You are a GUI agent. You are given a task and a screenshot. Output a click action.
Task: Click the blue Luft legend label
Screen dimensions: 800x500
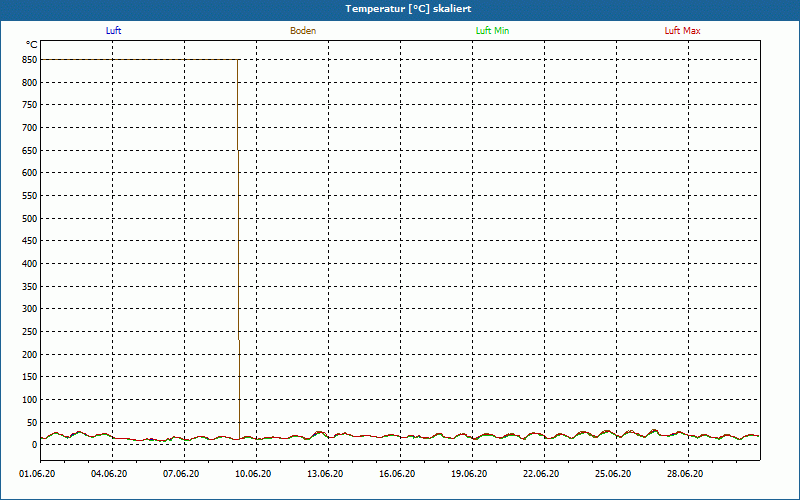click(x=113, y=31)
